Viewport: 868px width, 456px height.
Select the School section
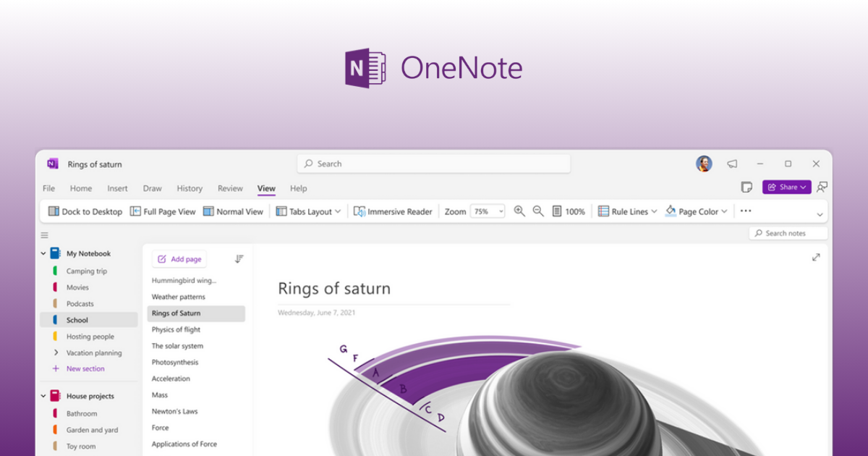89,320
